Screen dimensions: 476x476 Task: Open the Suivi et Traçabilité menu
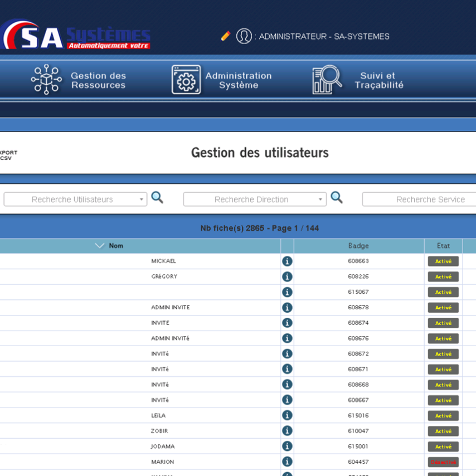pyautogui.click(x=358, y=80)
